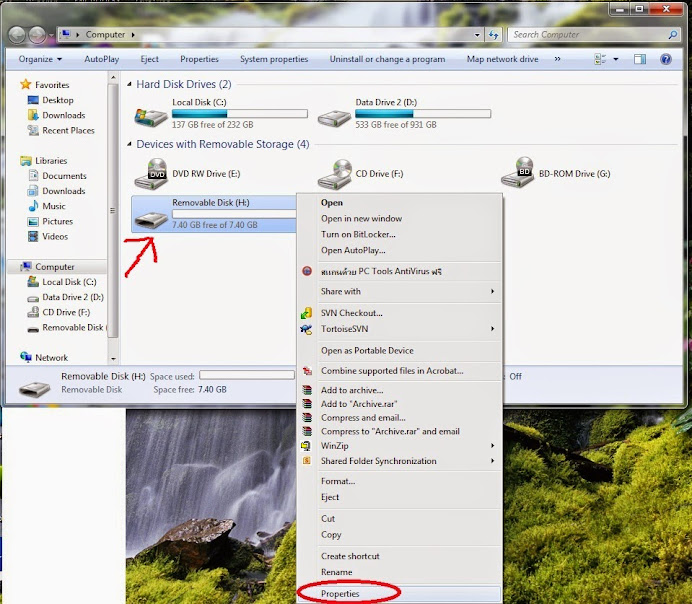The image size is (692, 604).
Task: Select the BD-ROM Drive (G:) icon
Action: tap(518, 173)
